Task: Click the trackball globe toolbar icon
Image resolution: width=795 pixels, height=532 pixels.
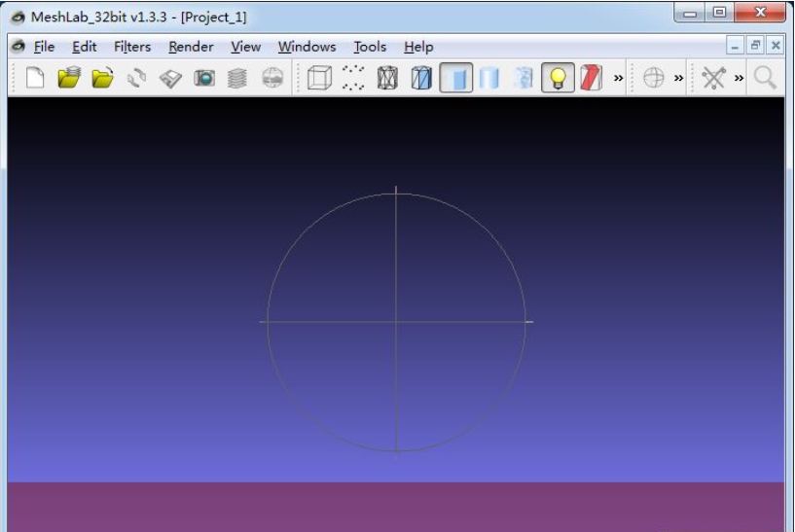Action: tap(654, 78)
